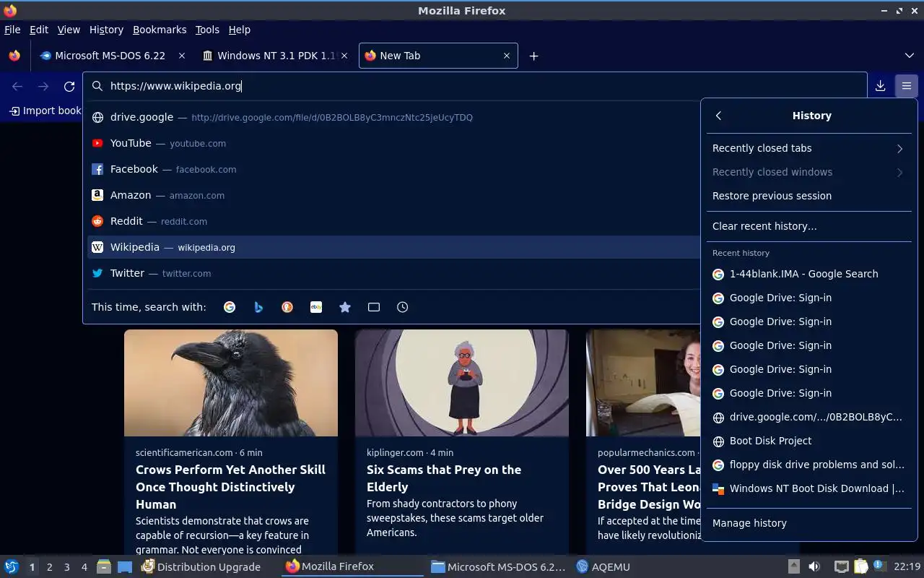The height and width of the screenshot is (578, 924).
Task: Click Restore previous session
Action: 808,196
